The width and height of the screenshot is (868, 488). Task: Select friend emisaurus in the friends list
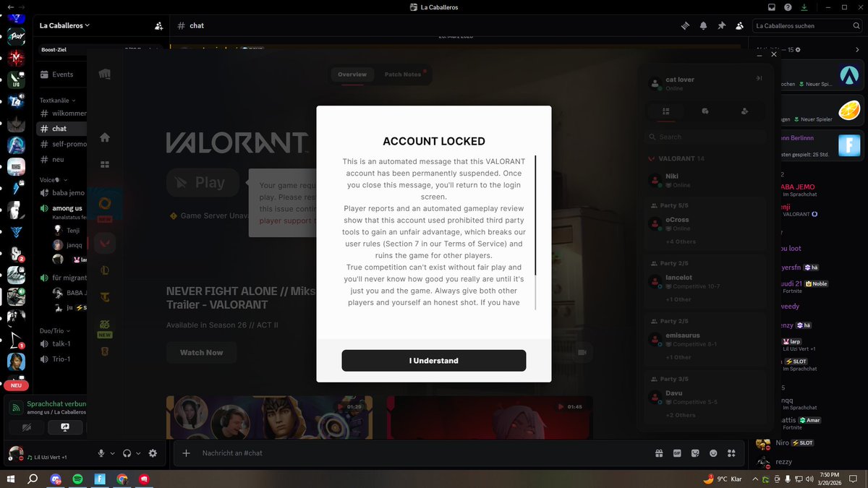coord(705,340)
